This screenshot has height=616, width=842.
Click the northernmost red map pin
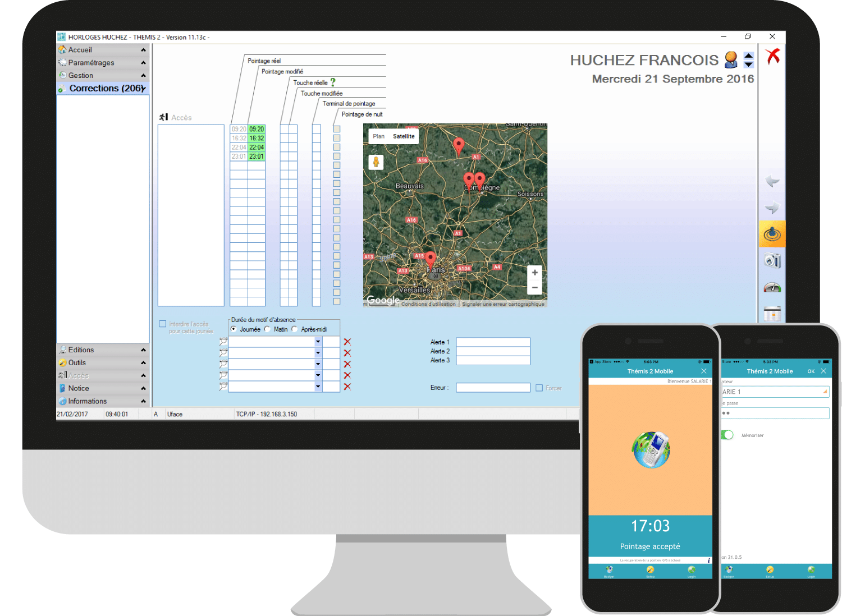coord(459,145)
